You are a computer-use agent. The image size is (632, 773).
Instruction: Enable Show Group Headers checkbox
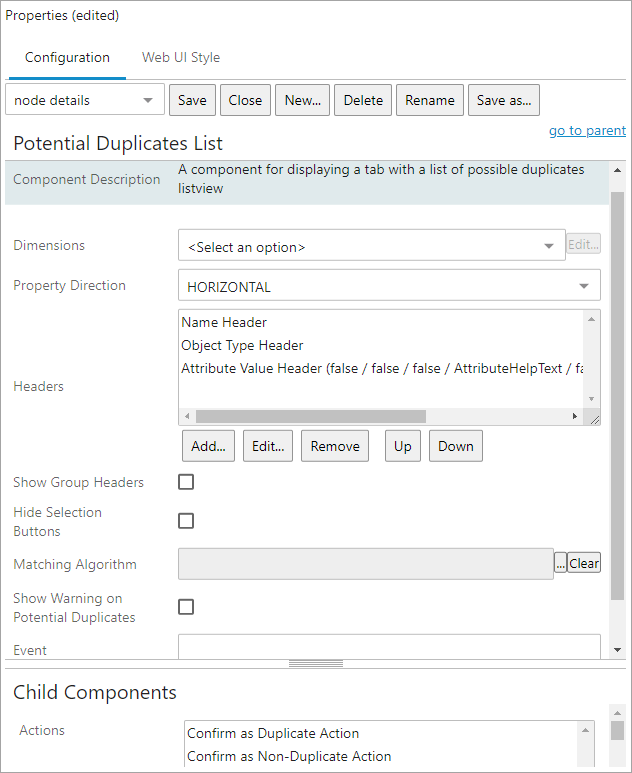point(186,482)
